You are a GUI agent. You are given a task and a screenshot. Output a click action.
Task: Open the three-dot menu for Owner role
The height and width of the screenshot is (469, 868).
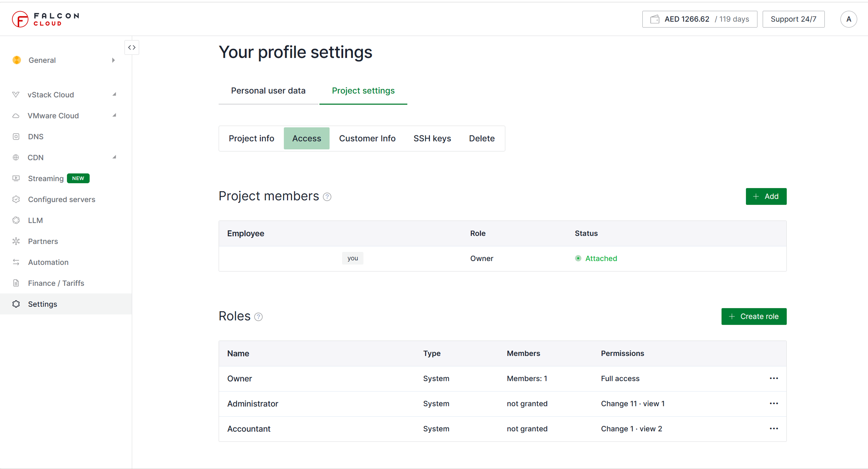pyautogui.click(x=774, y=378)
